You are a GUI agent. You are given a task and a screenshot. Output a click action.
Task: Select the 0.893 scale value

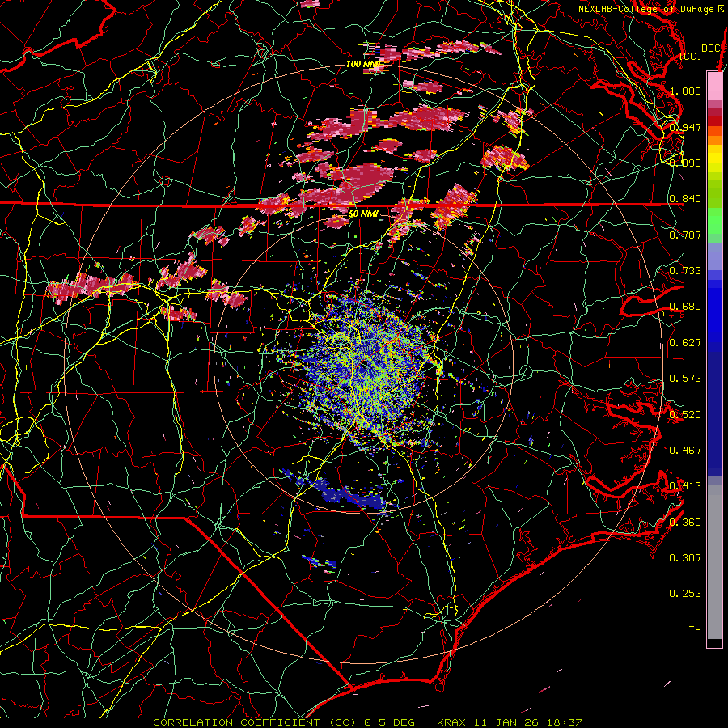pyautogui.click(x=685, y=163)
